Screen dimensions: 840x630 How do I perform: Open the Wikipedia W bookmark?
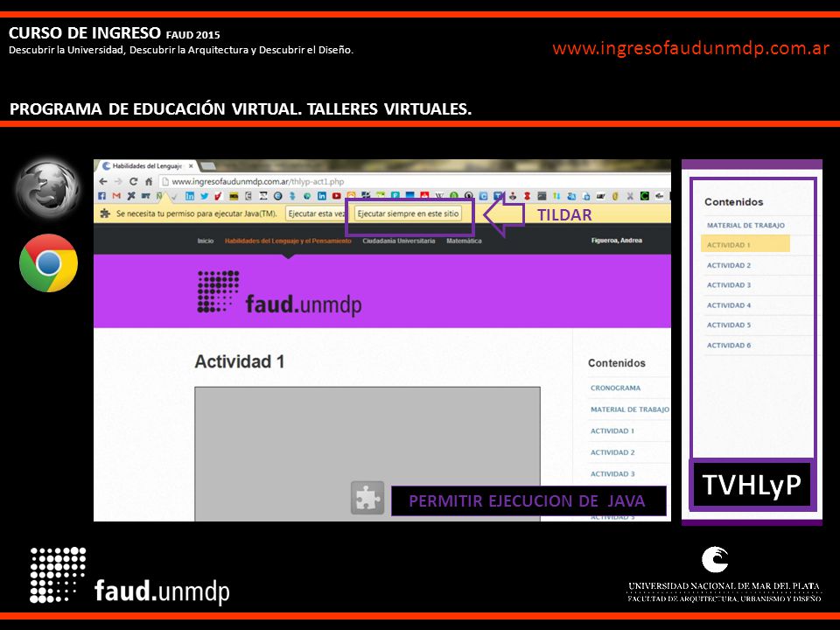tap(438, 196)
